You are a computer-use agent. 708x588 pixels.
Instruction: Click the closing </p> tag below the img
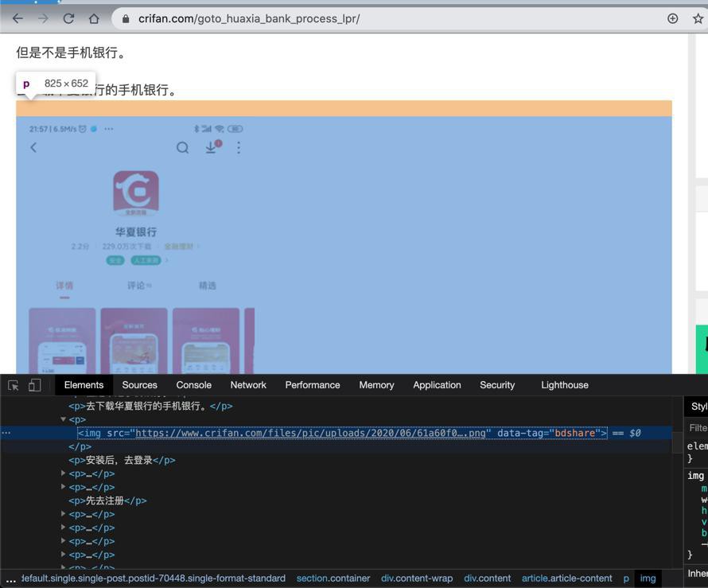[x=80, y=446]
